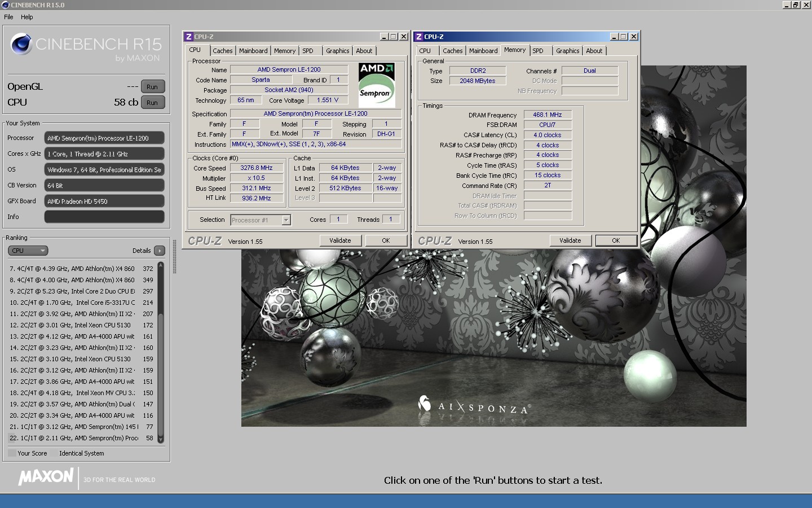
Task: Select Graphics tab in right CPU-Z window
Action: pos(568,51)
